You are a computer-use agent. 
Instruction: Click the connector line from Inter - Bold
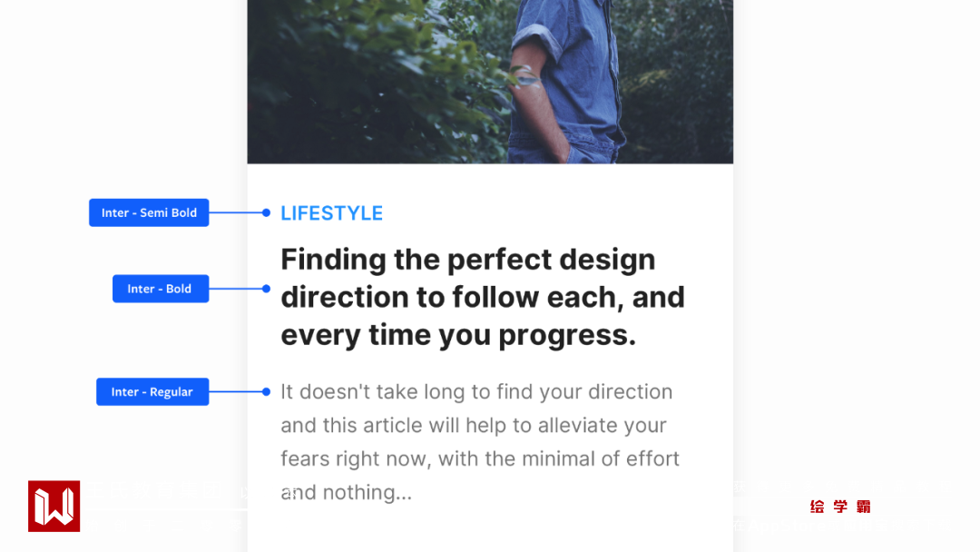click(236, 289)
